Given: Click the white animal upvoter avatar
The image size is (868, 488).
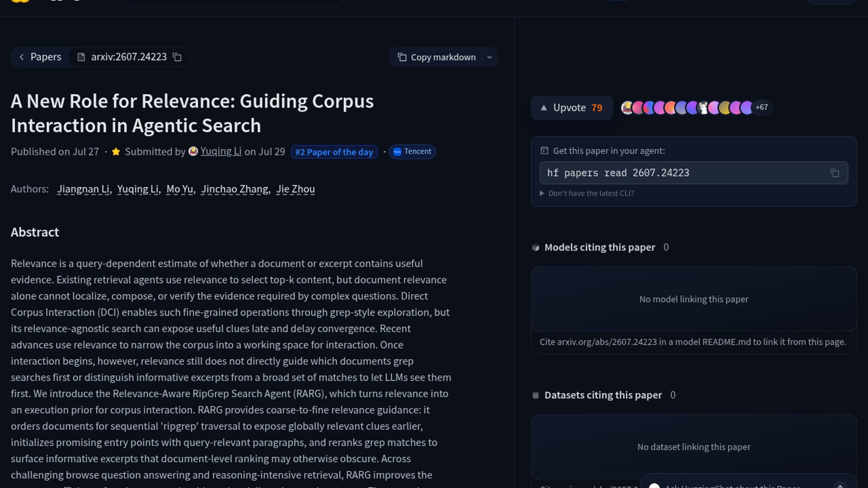Looking at the screenshot, I should click(703, 108).
